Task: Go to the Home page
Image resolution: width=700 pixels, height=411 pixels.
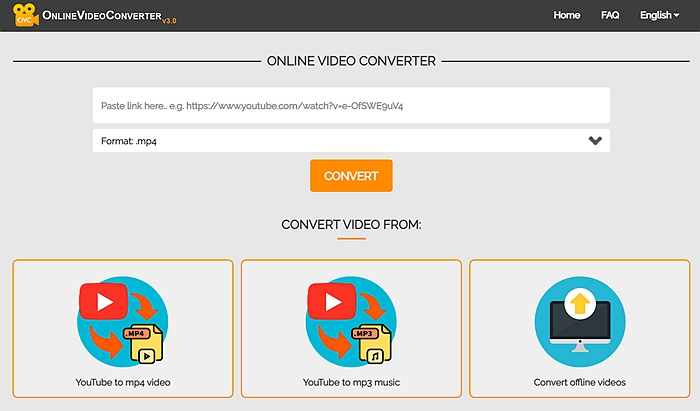Action: point(567,15)
